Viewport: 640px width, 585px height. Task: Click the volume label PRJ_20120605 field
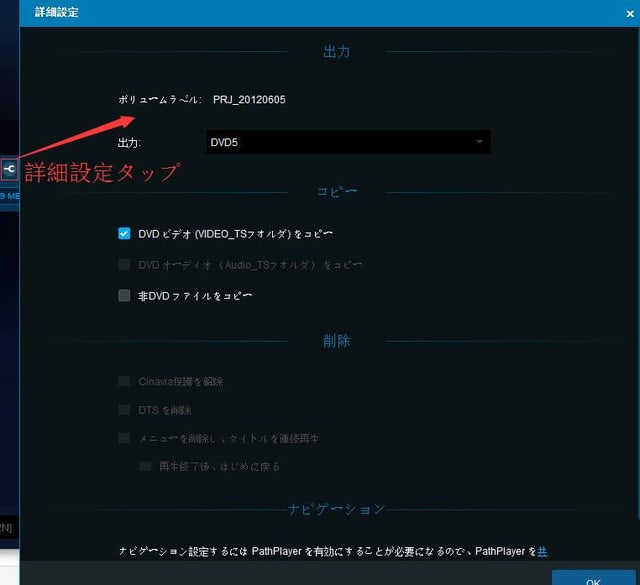point(249,99)
